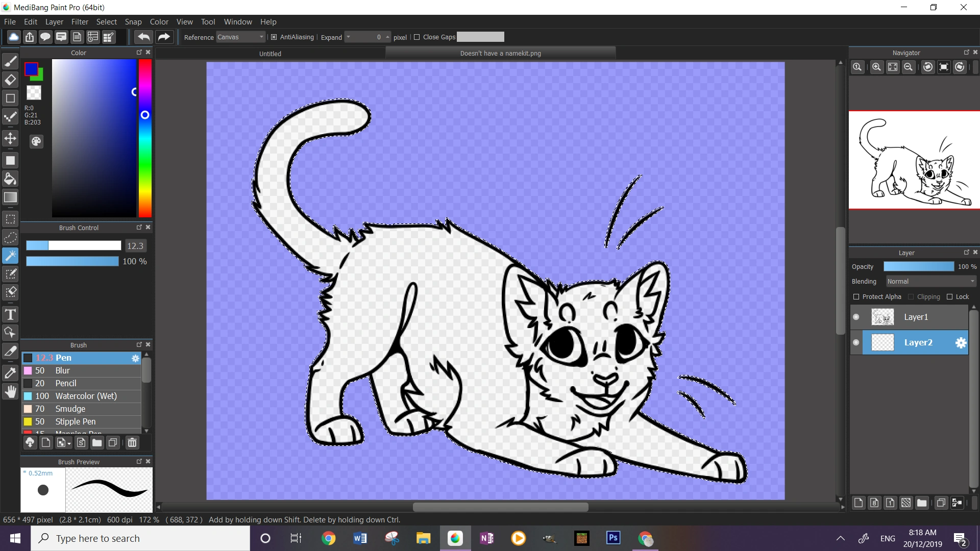Switch to the Untitled tab
The height and width of the screenshot is (551, 980).
(270, 54)
